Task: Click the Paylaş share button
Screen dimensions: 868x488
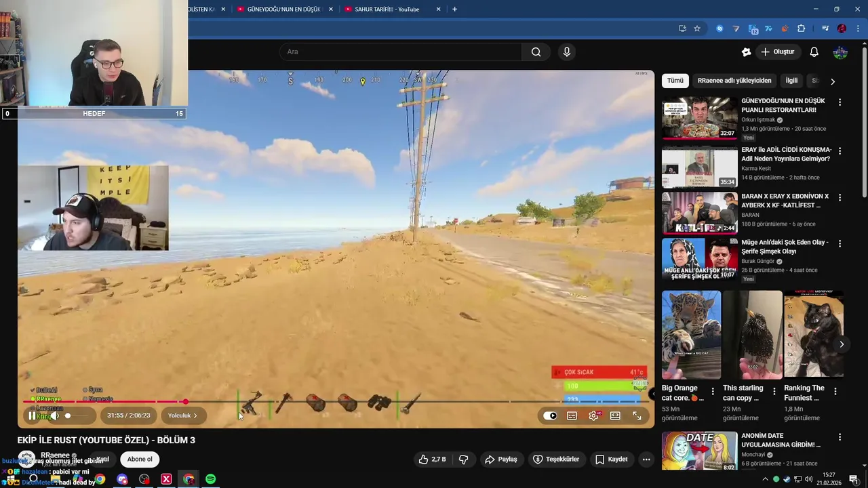Action: [x=500, y=460]
